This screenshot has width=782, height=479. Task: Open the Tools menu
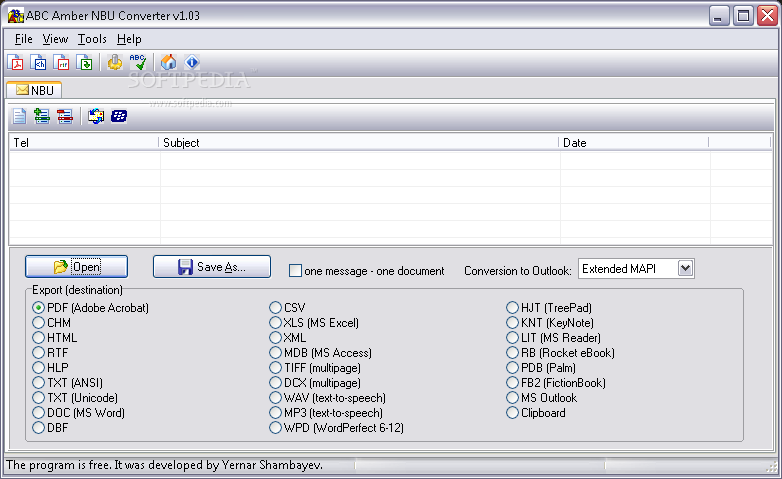point(92,39)
